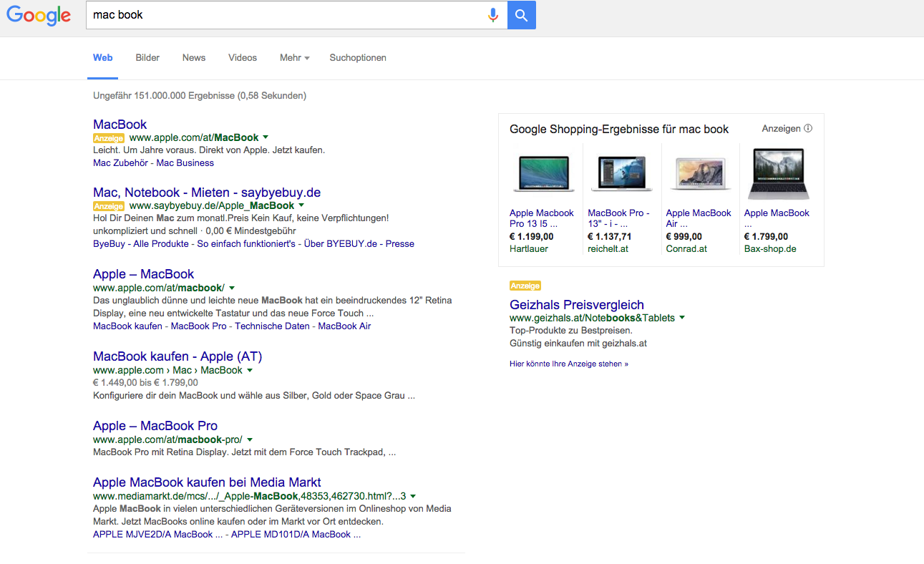Screen dimensions: 924x564
Task: Open the Presse sitelink
Action: 400,243
